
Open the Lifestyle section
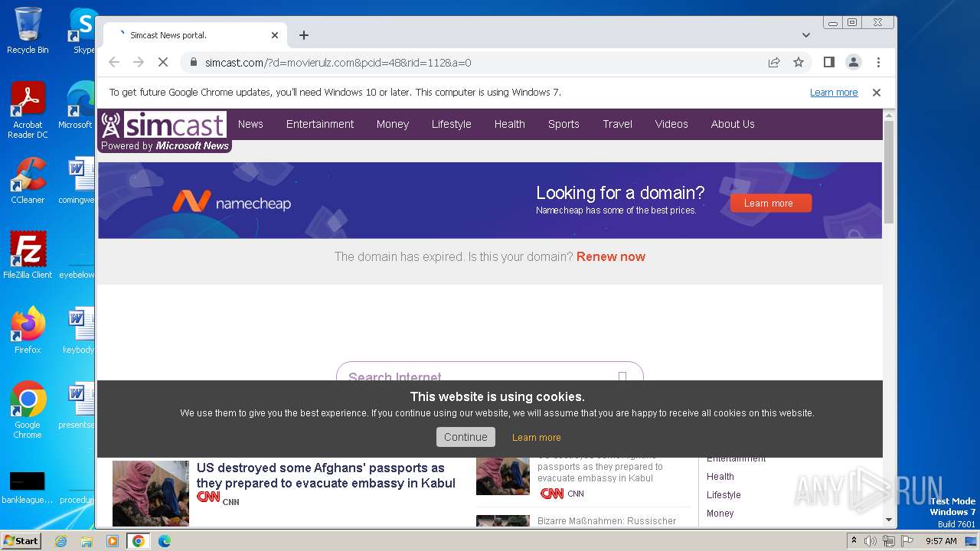pyautogui.click(x=451, y=124)
